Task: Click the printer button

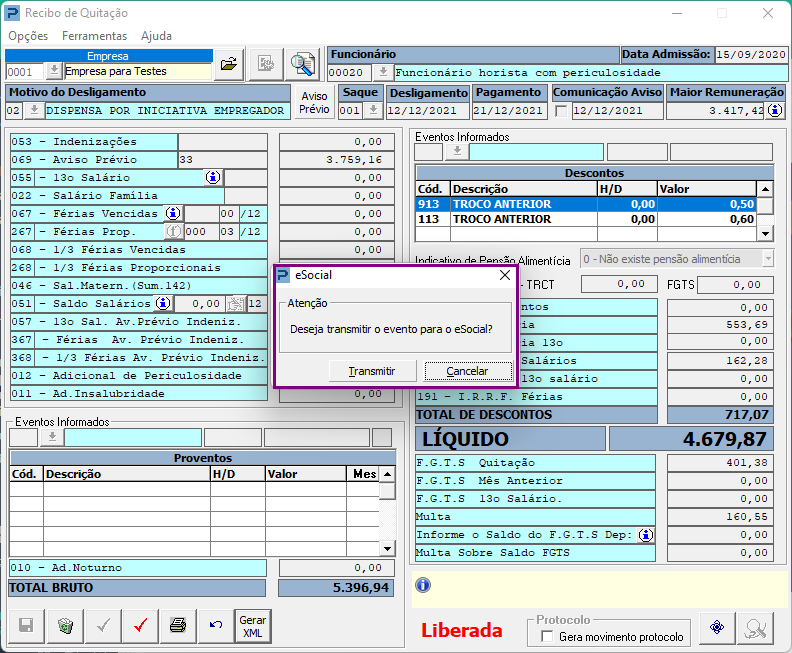Action: click(178, 626)
